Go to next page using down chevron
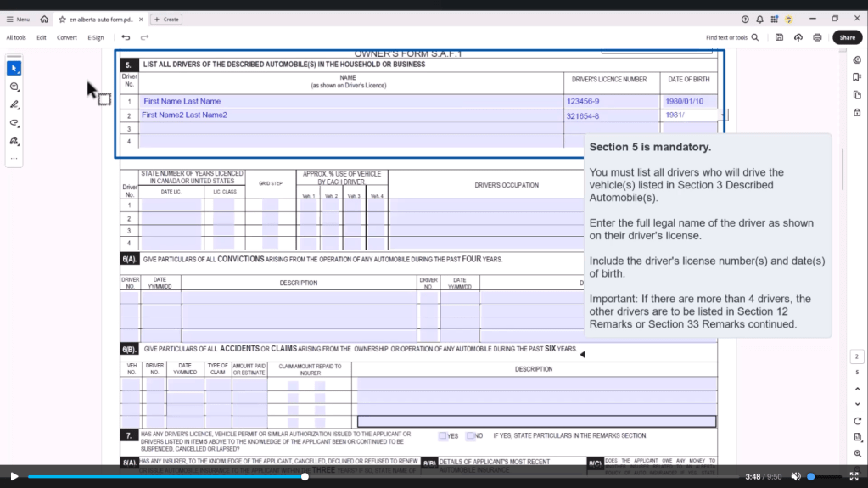Viewport: 868px width, 488px height. point(857,404)
